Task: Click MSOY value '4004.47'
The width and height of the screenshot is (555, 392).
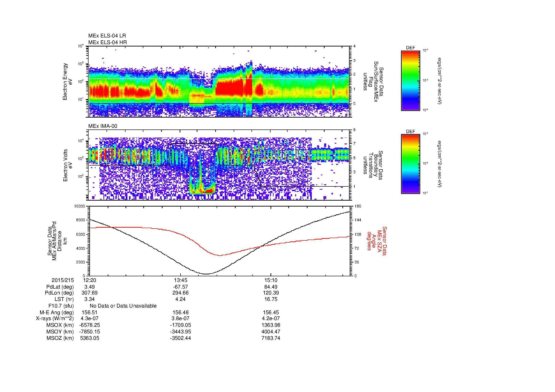Action: pos(271,332)
